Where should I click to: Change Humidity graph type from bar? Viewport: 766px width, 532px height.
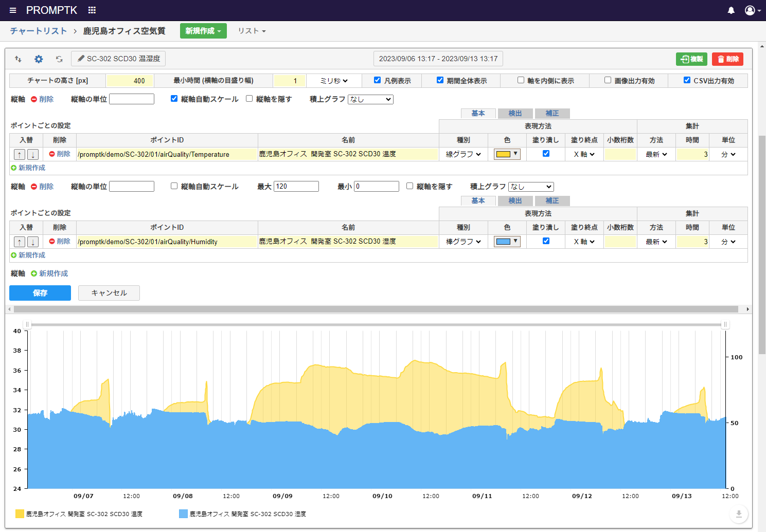click(x=464, y=242)
